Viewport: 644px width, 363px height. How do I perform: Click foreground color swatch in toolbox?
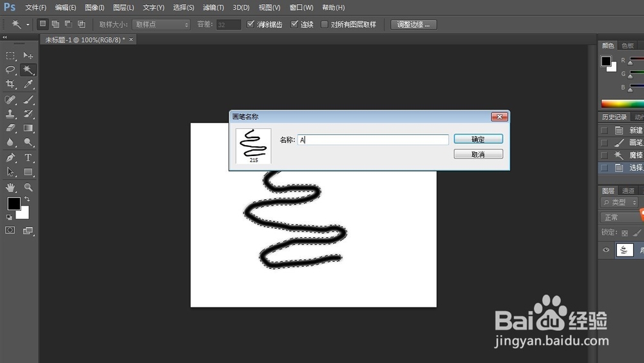click(13, 203)
